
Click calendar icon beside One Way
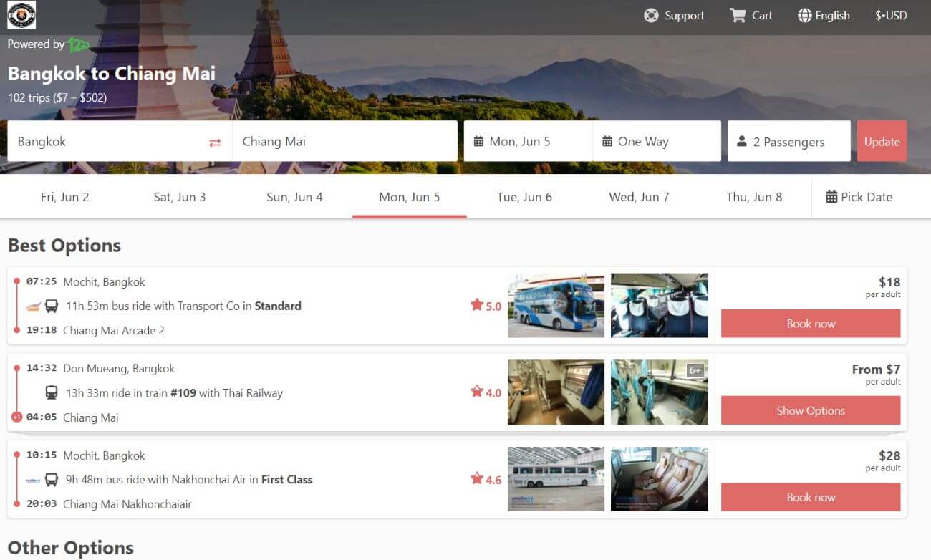tap(607, 142)
